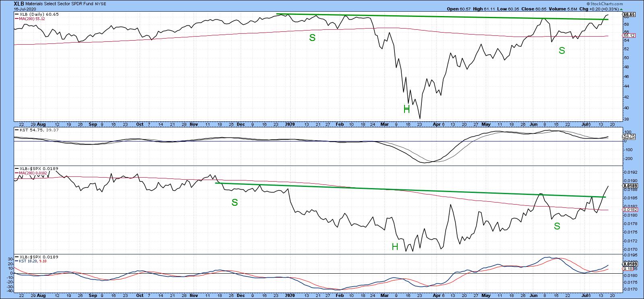This screenshot has width=644, height=299.
Task: Click the 55.12 moving average axis tag
Action: coord(629,36)
